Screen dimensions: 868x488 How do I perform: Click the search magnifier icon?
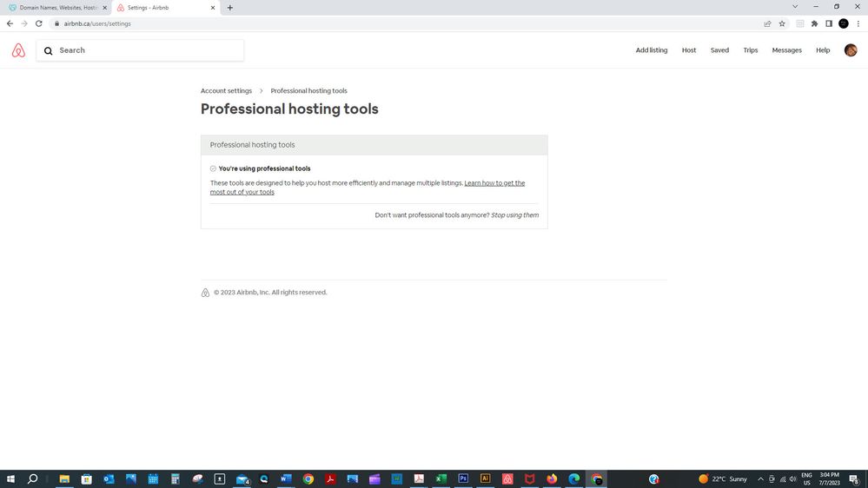(49, 50)
